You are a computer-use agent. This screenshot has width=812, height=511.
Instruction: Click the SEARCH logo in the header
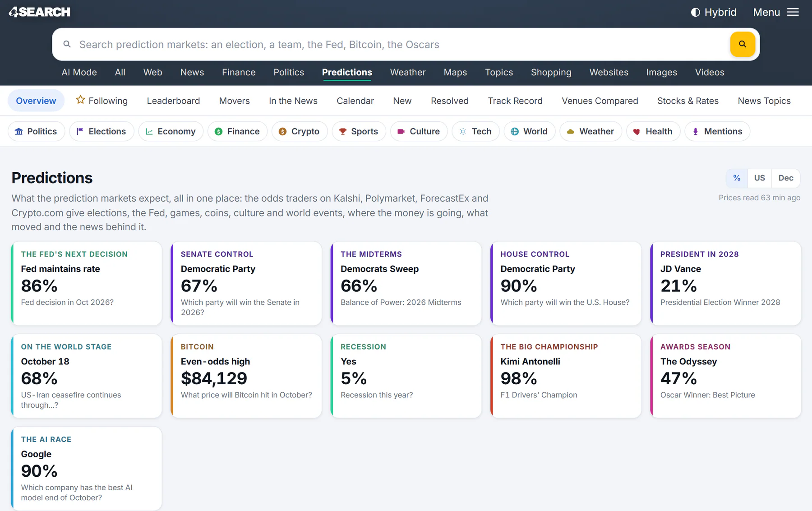point(40,12)
